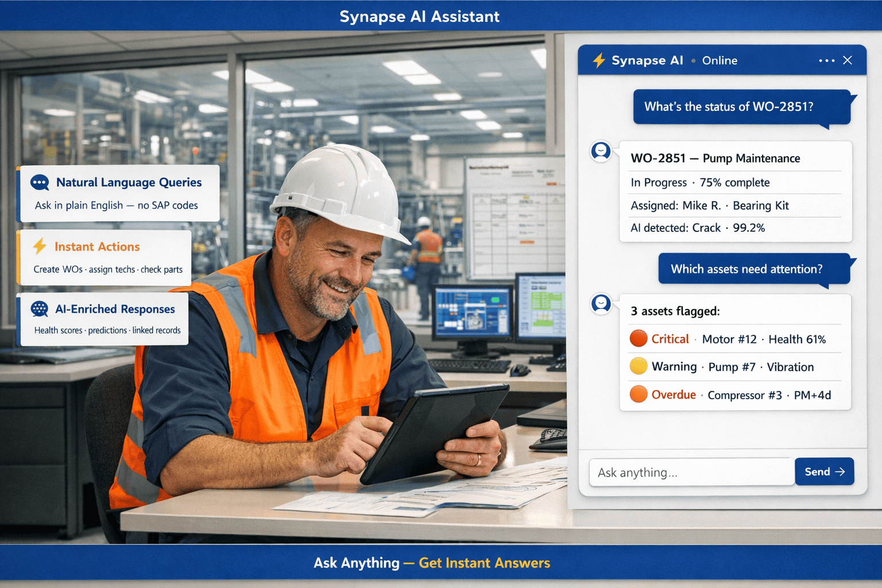This screenshot has height=588, width=882.
Task: Focus the Ask anything input field
Action: (x=691, y=472)
